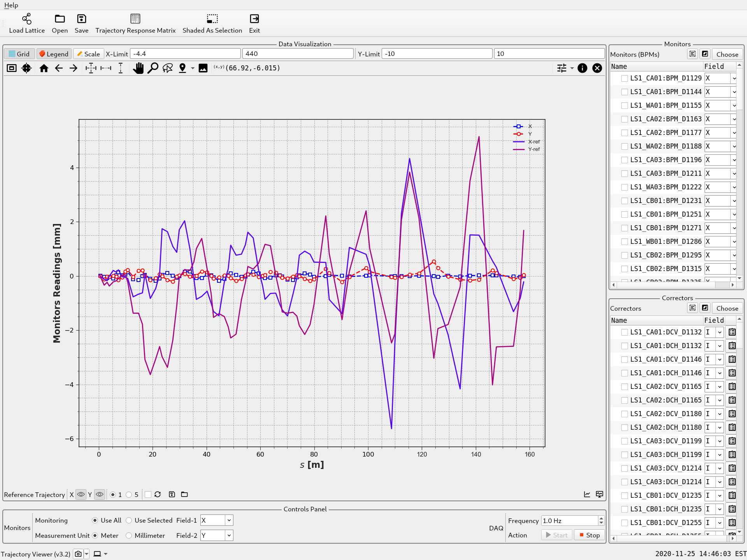Auto-scale both axes with XY arrows icon
Viewport: 747px width, 560px height.
[x=91, y=68]
